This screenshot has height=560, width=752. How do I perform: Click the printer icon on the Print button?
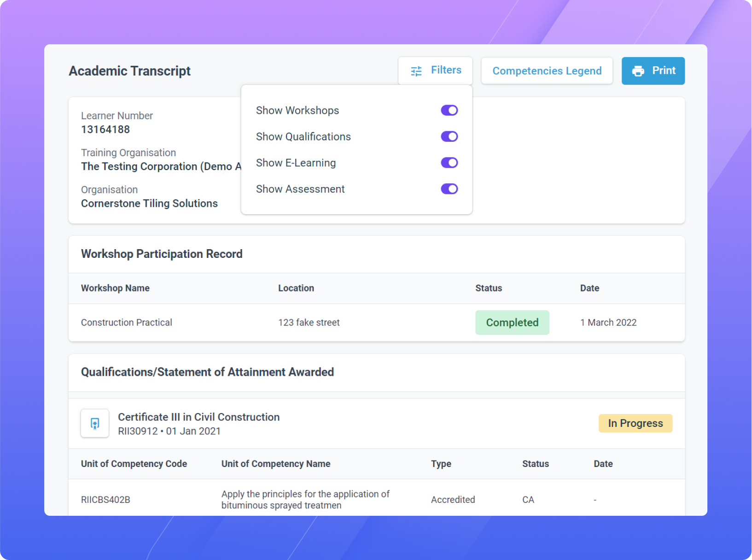[638, 70]
